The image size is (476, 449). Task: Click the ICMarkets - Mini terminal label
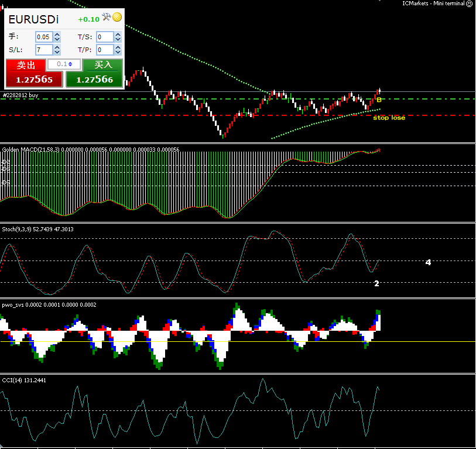(x=433, y=4)
